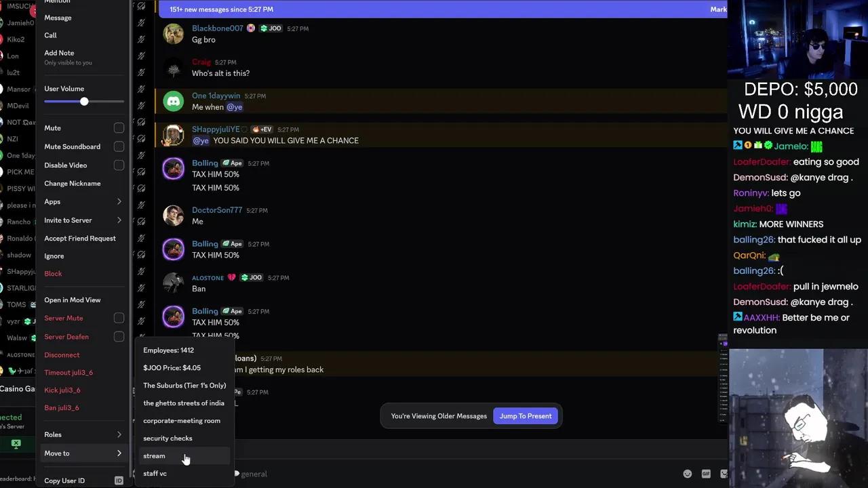This screenshot has width=868, height=488.
Task: Select Change Nickname from the menu
Action: pyautogui.click(x=72, y=183)
